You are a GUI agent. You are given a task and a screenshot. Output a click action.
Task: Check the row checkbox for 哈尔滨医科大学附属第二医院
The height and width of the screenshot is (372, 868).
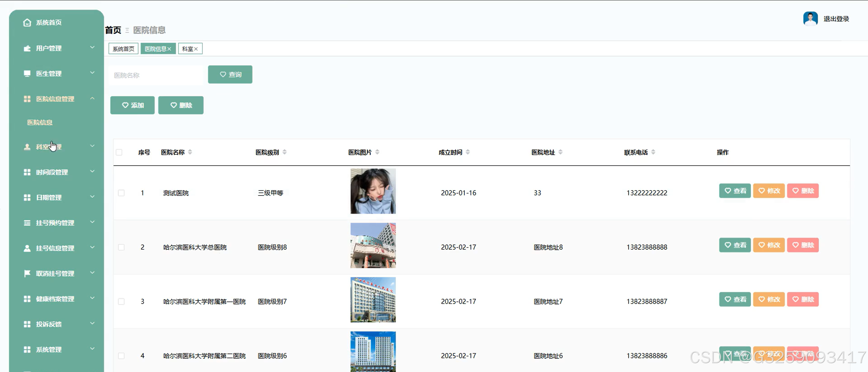click(x=121, y=356)
